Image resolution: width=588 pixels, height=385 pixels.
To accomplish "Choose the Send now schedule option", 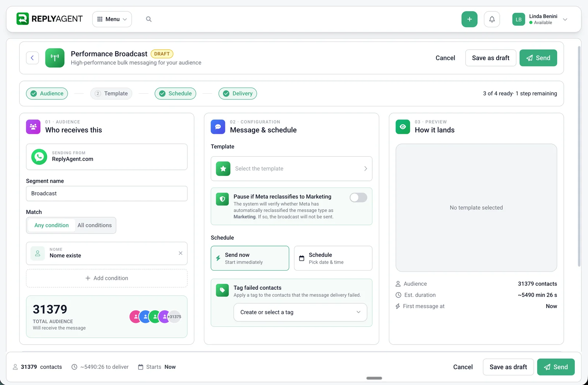I will coord(250,258).
